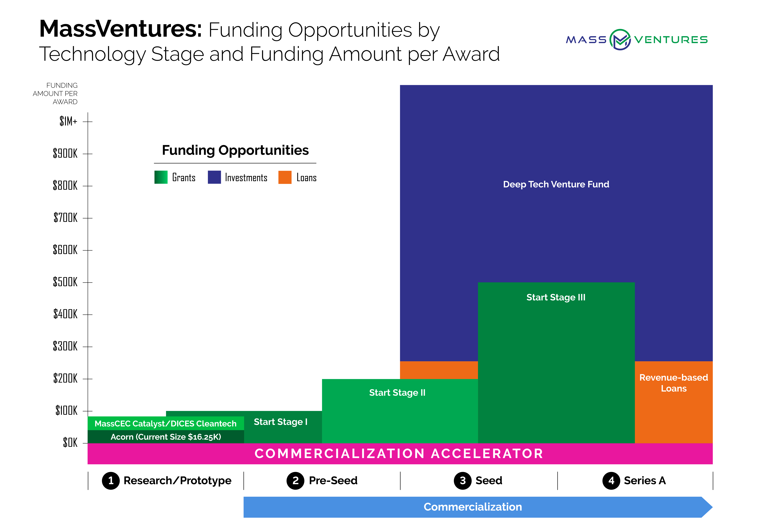Viewport: 758px width, 532px height.
Task: Click the Commercialization Accelerator banner
Action: click(400, 454)
